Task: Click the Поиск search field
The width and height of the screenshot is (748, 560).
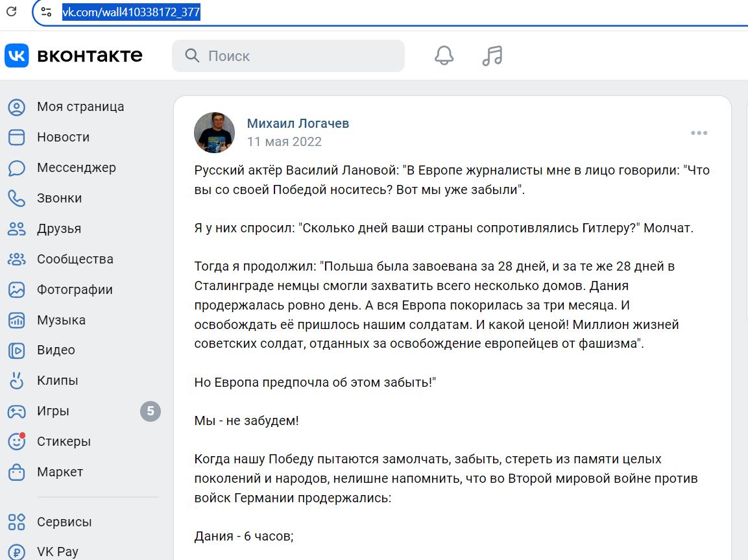Action: (x=288, y=56)
